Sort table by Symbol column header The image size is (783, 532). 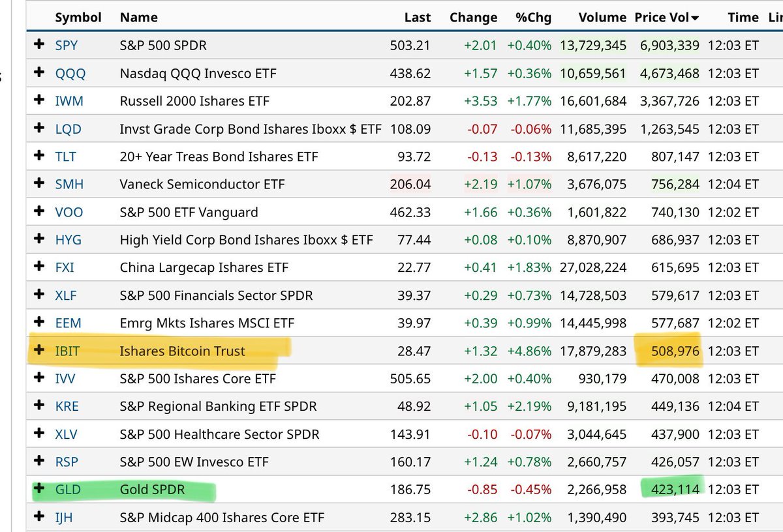(78, 18)
